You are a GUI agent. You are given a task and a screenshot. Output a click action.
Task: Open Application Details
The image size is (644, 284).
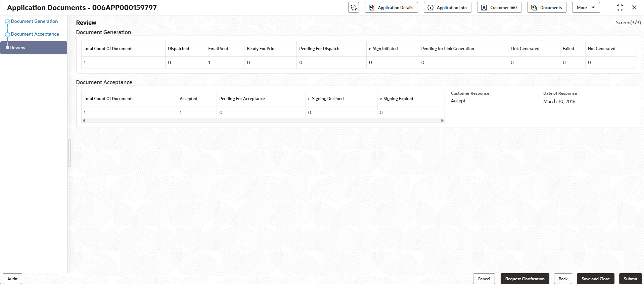391,7
